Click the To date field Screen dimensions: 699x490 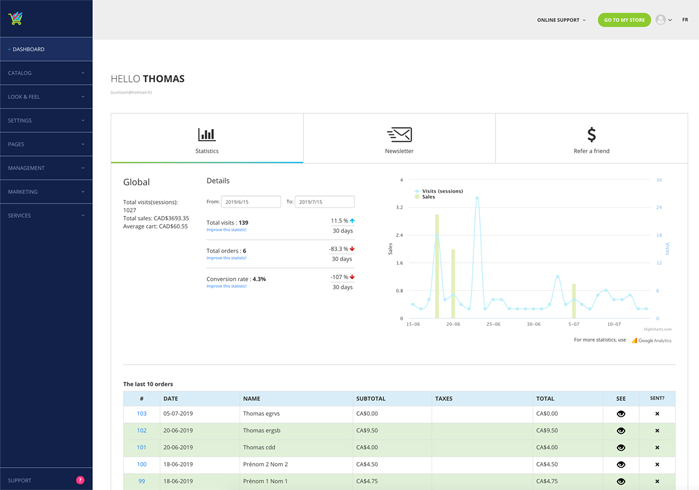[325, 202]
